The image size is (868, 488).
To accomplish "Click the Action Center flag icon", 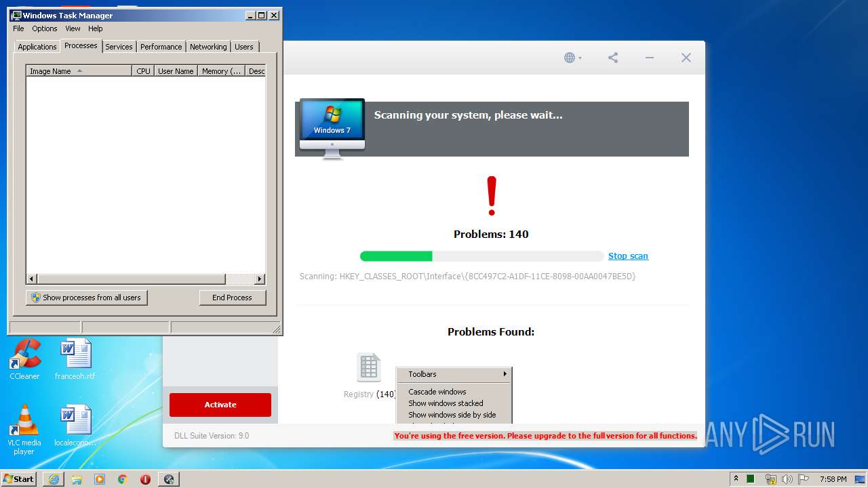I will 804,479.
